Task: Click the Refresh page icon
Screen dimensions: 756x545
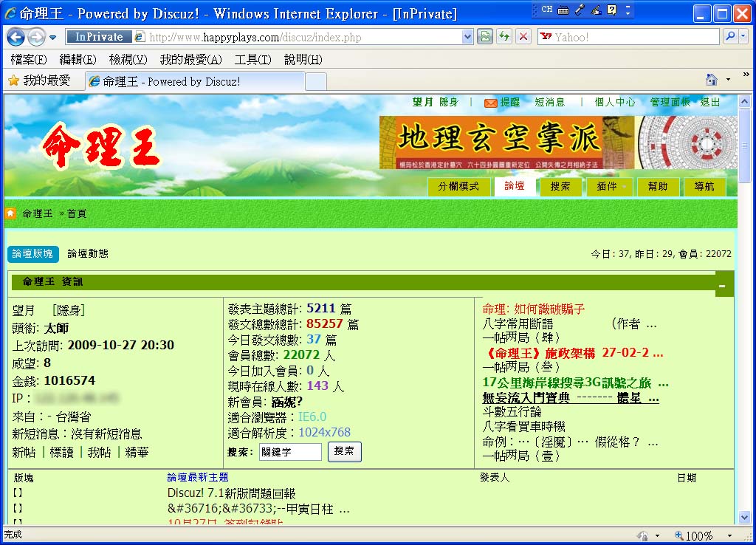Action: [x=504, y=37]
